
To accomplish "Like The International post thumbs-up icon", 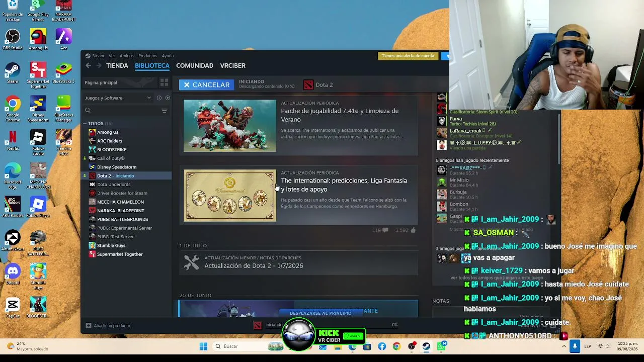I will [x=413, y=230].
